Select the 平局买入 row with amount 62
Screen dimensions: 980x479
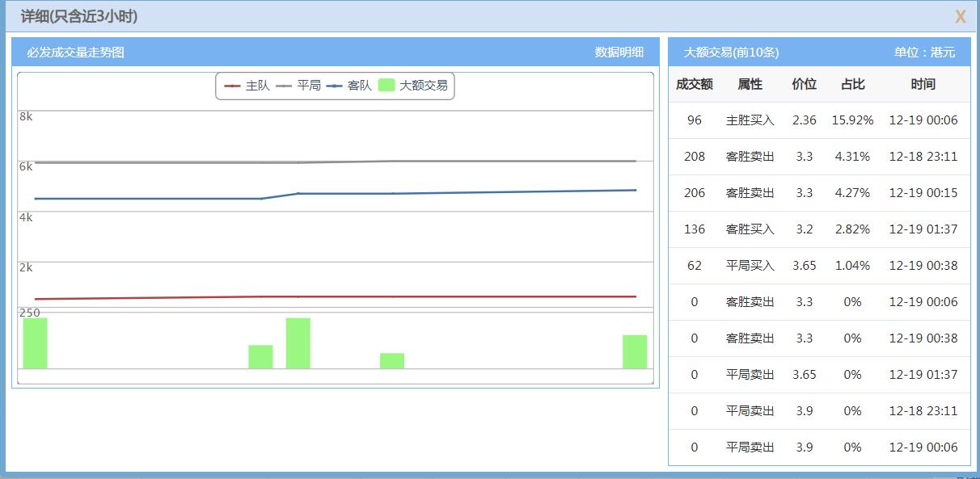817,265
